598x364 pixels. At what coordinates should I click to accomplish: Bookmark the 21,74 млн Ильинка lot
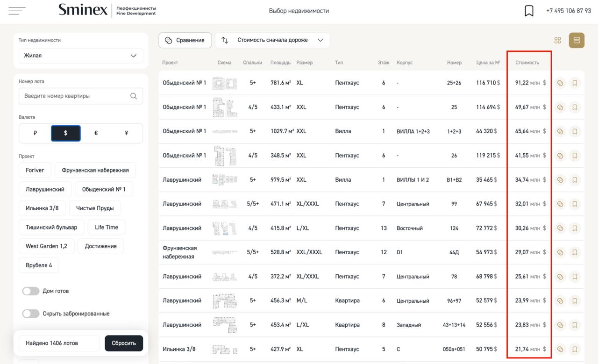tap(575, 349)
